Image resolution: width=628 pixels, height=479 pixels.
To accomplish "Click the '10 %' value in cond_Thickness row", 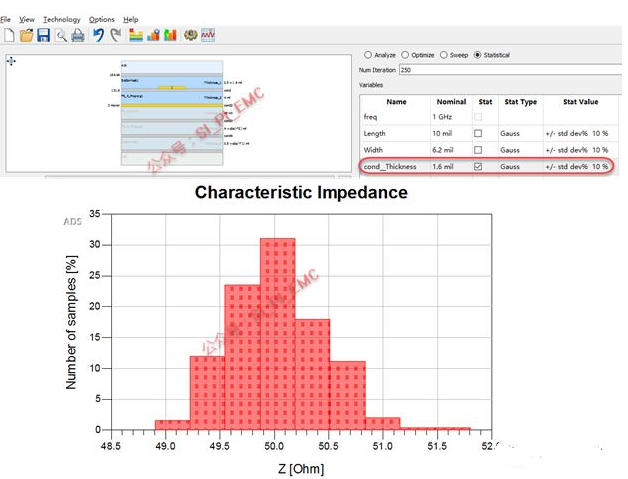I will click(600, 166).
